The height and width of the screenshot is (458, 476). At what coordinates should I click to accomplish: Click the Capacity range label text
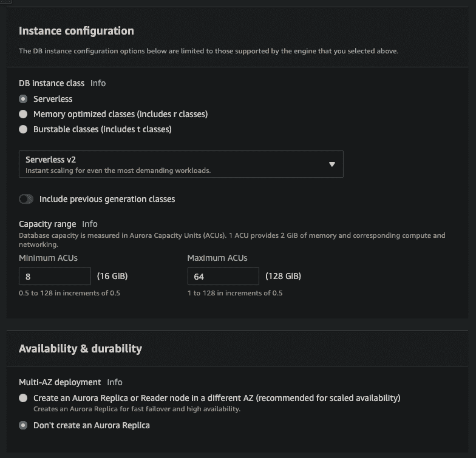pos(47,224)
